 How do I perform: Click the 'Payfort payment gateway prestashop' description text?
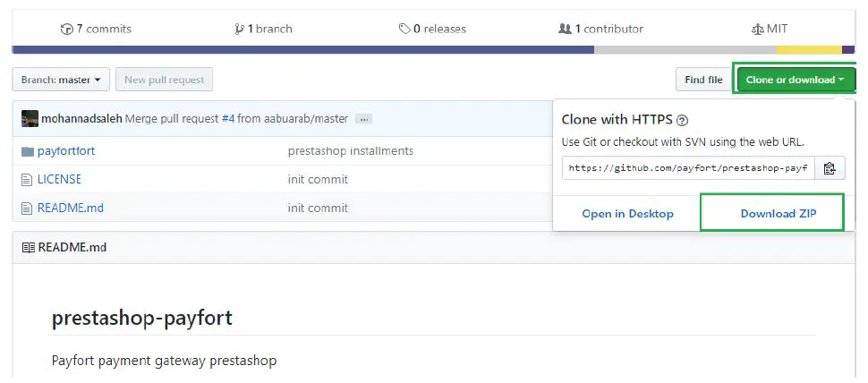[x=164, y=361]
